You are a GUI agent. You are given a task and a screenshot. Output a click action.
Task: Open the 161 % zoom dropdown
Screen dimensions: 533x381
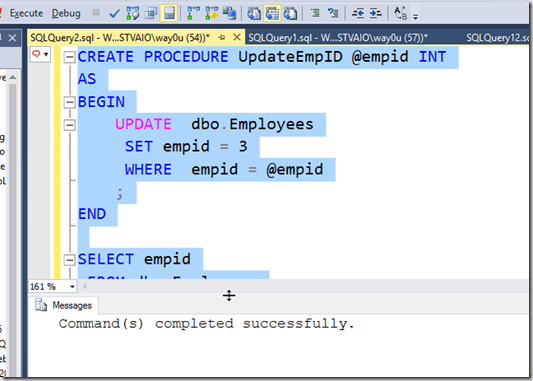point(72,287)
